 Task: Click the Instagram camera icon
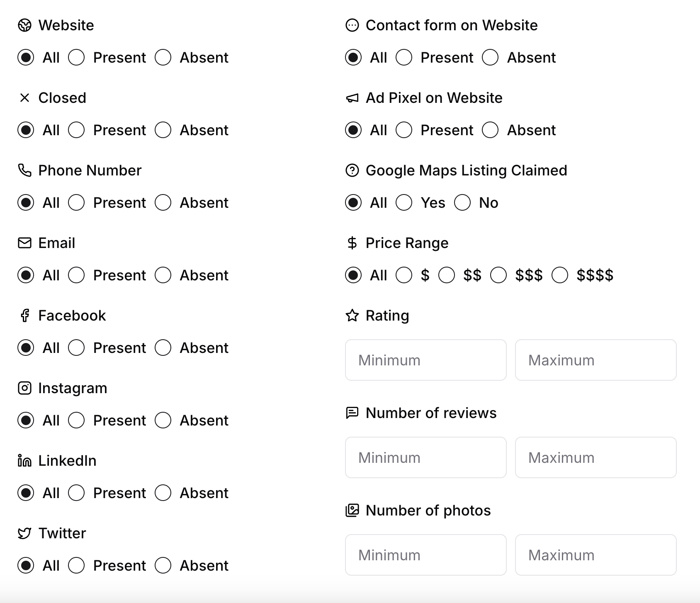[x=25, y=388]
